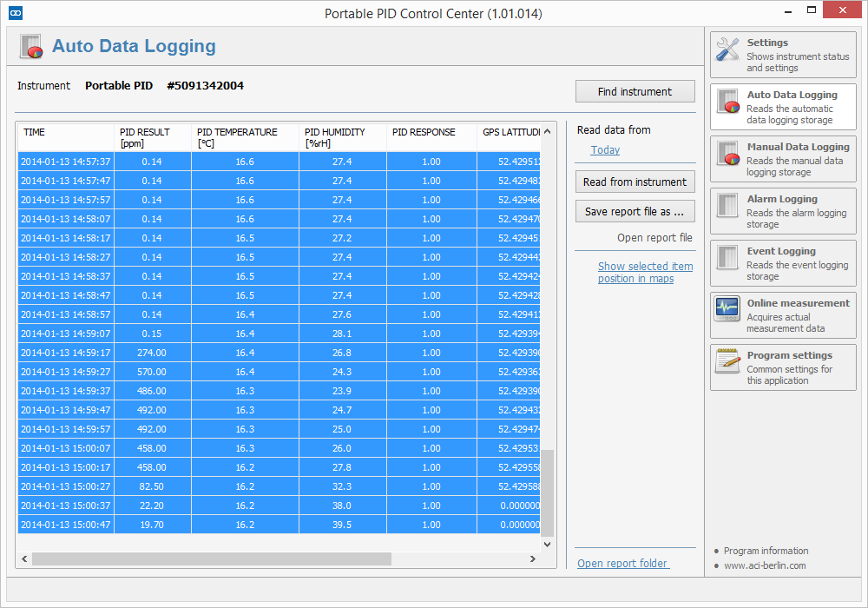This screenshot has height=608, width=868.
Task: Open Program information
Action: coord(766,551)
